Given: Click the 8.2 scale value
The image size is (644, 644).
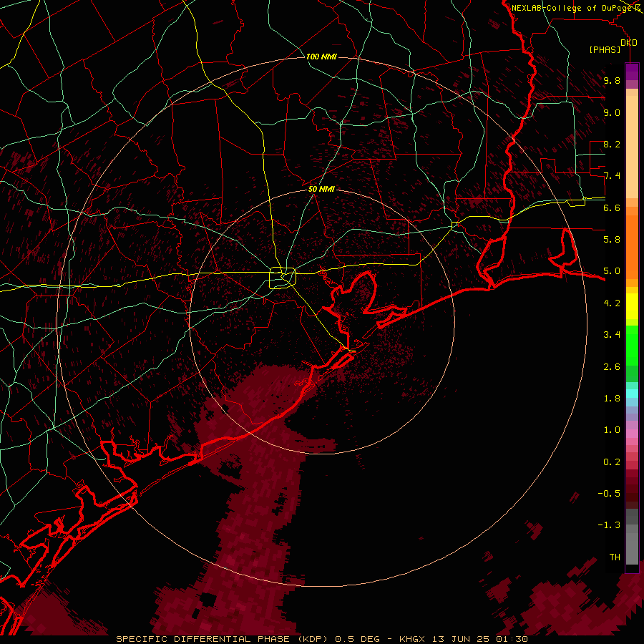Looking at the screenshot, I should 612,144.
